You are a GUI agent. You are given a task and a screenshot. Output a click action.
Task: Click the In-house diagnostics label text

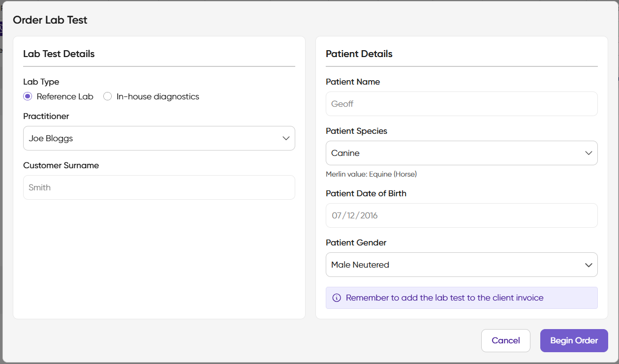157,96
